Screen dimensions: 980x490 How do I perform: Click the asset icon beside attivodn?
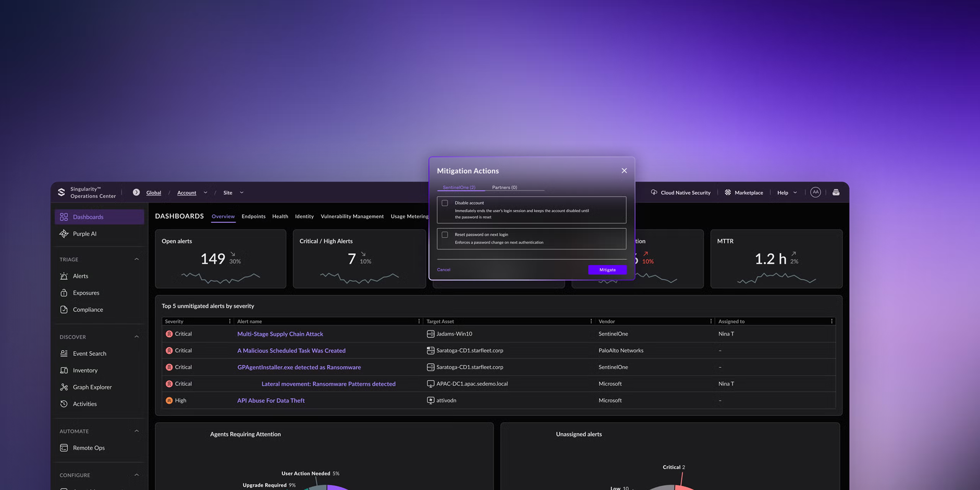click(x=430, y=400)
